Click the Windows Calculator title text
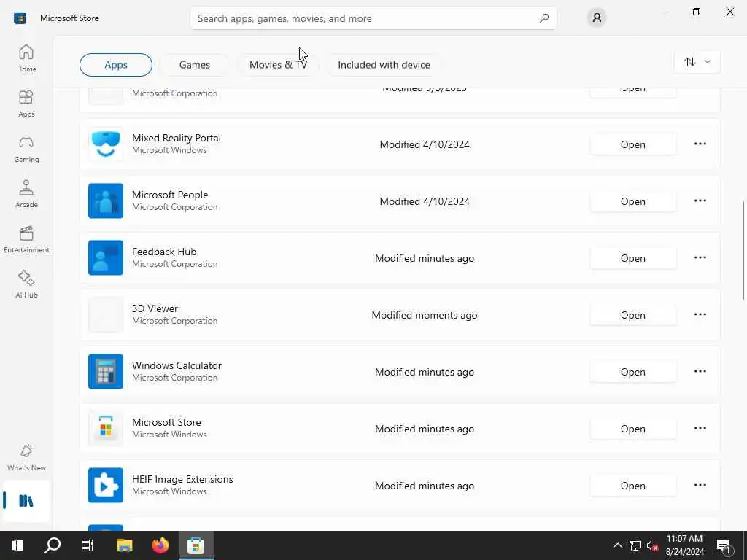 (177, 365)
